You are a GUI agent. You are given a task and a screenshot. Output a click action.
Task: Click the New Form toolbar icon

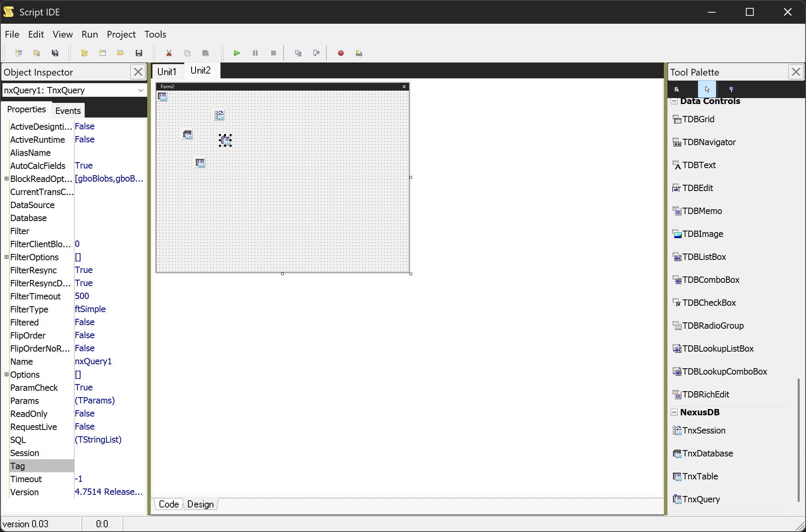(x=103, y=53)
